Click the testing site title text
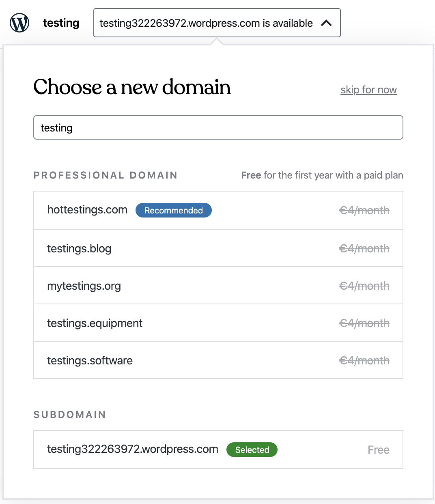Viewport: 435px width, 504px height. (61, 23)
